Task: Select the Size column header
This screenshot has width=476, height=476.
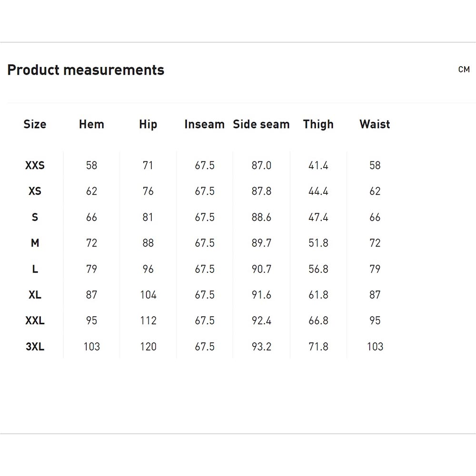Action: tap(35, 124)
